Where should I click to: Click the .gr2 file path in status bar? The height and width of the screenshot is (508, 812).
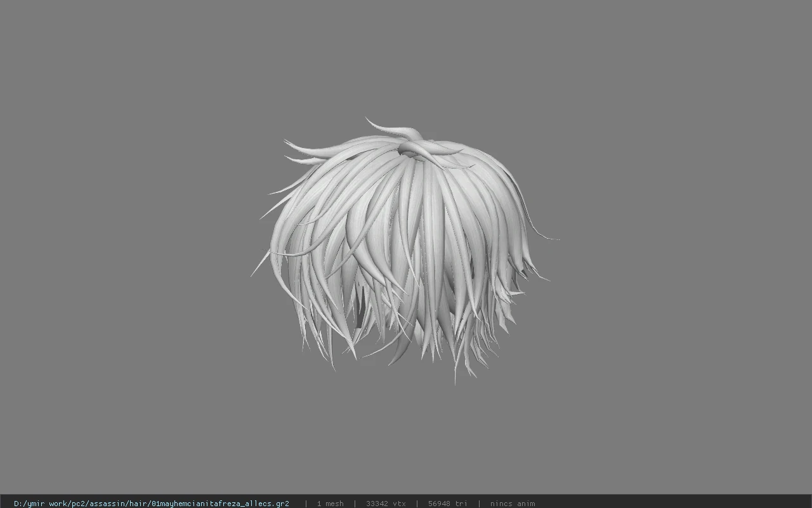tap(151, 504)
